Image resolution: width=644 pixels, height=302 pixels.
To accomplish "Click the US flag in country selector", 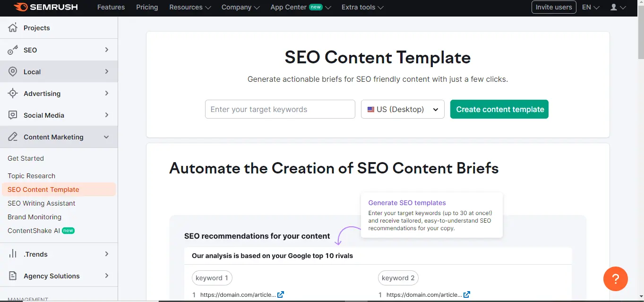I will pos(370,109).
